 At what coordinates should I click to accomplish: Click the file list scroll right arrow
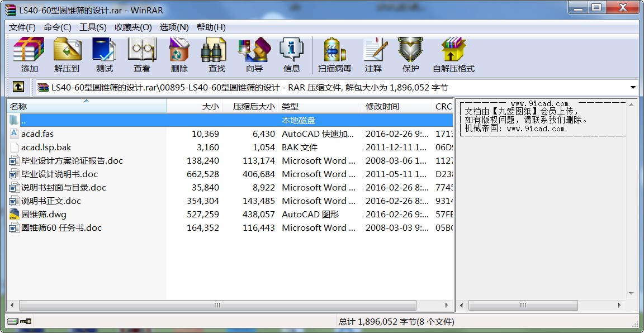point(447,305)
